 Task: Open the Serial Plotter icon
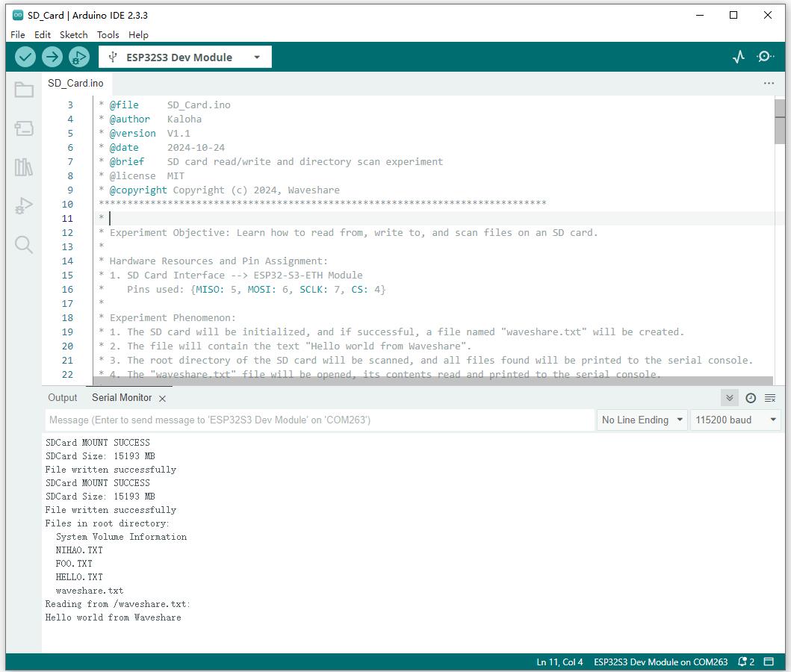click(739, 57)
